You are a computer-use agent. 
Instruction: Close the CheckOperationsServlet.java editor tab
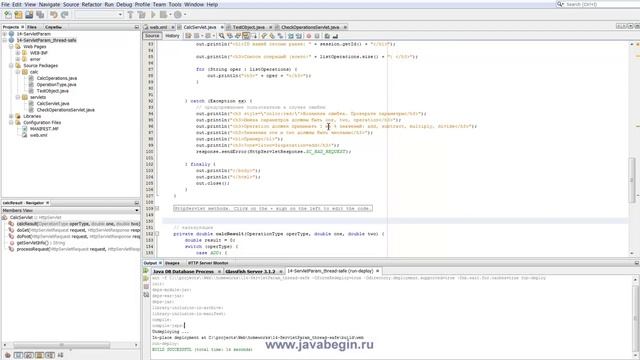point(345,27)
